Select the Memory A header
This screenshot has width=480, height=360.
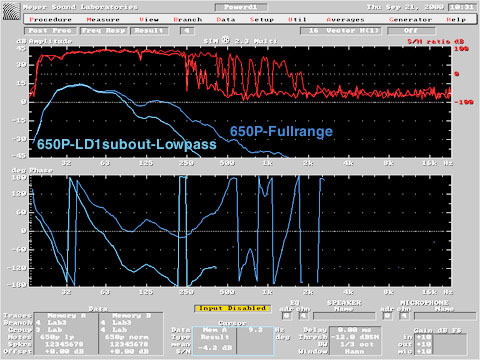[x=66, y=315]
